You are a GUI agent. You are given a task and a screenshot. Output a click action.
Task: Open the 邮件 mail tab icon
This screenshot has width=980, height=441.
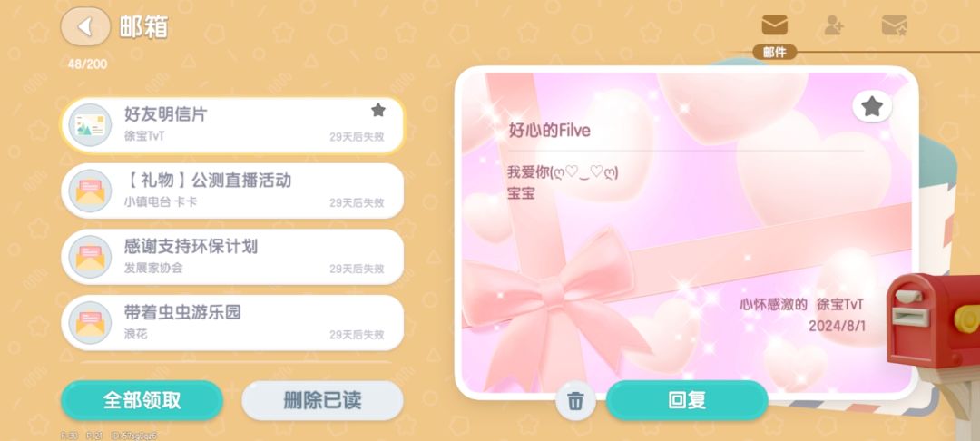774,25
